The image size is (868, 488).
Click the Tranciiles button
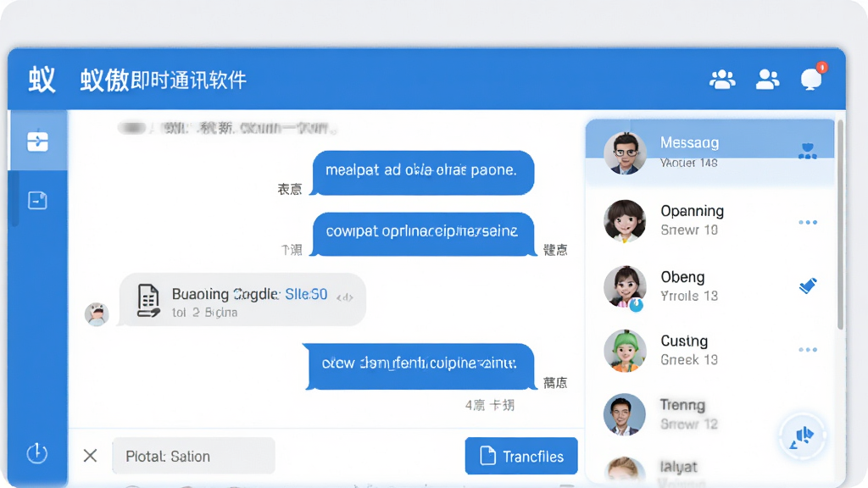pos(521,456)
